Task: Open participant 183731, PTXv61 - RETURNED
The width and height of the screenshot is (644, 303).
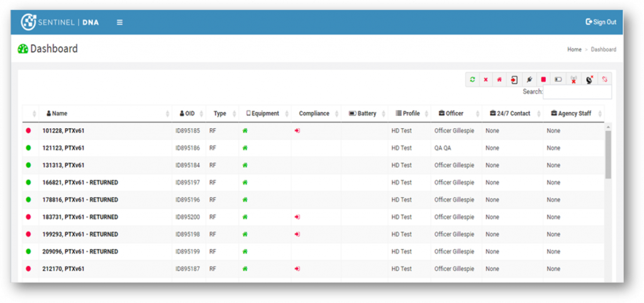Action: click(x=80, y=217)
